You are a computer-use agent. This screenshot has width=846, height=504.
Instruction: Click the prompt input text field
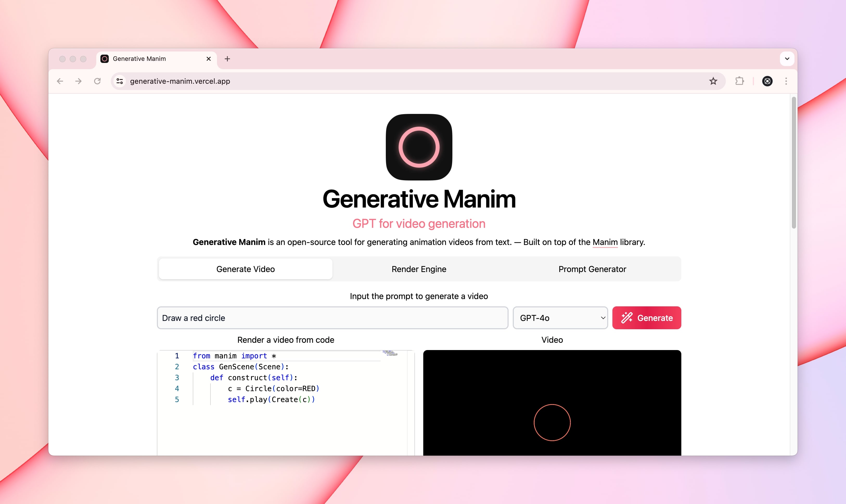(x=332, y=317)
